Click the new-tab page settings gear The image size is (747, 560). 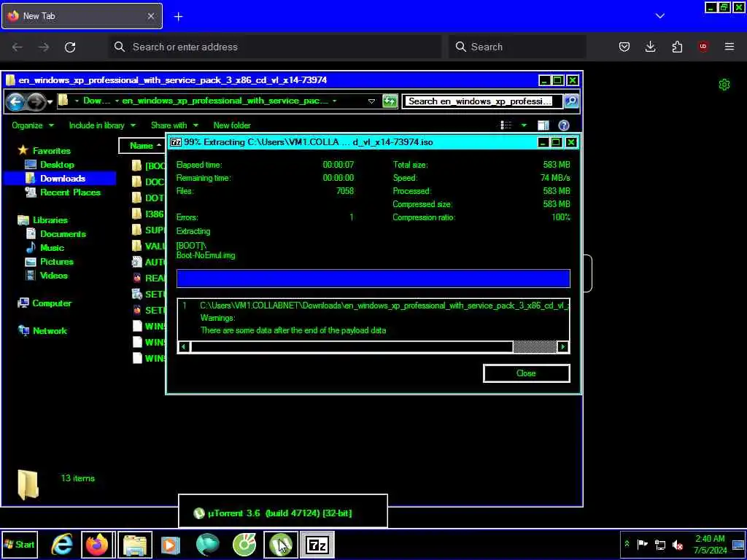724,85
